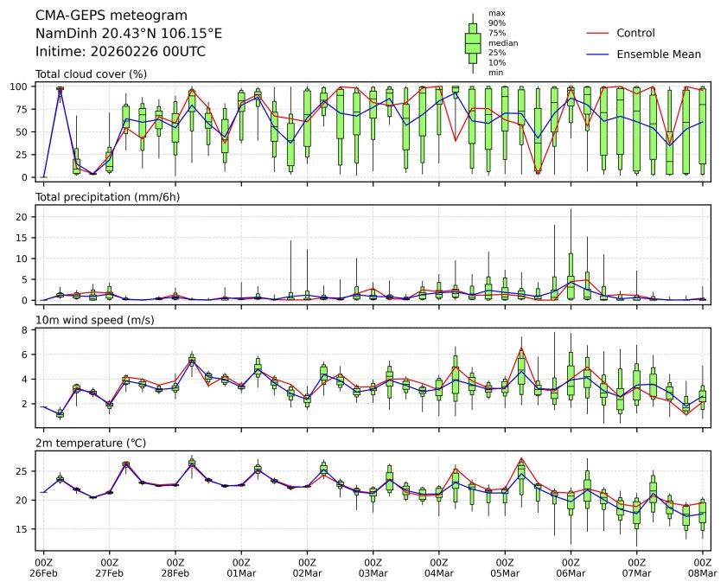Click the red Control legend line

598,33
